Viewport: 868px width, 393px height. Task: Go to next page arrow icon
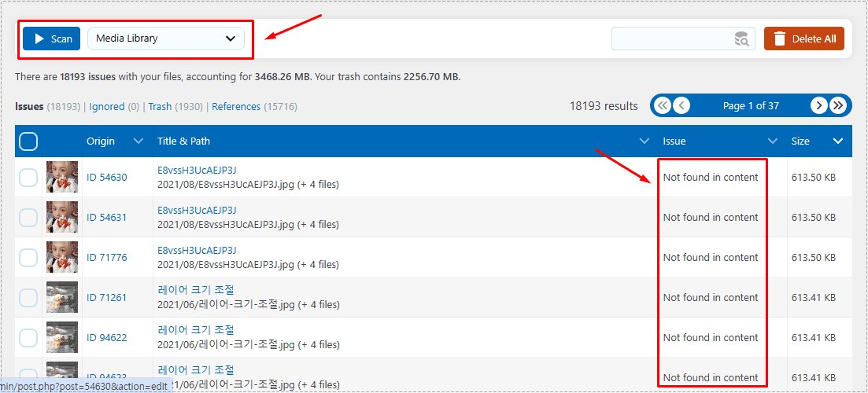click(x=819, y=105)
